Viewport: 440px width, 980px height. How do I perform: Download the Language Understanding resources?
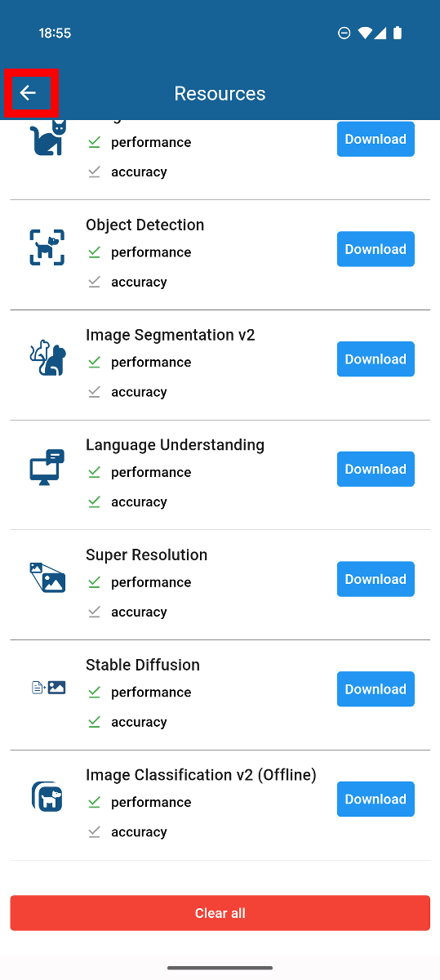pyautogui.click(x=376, y=469)
